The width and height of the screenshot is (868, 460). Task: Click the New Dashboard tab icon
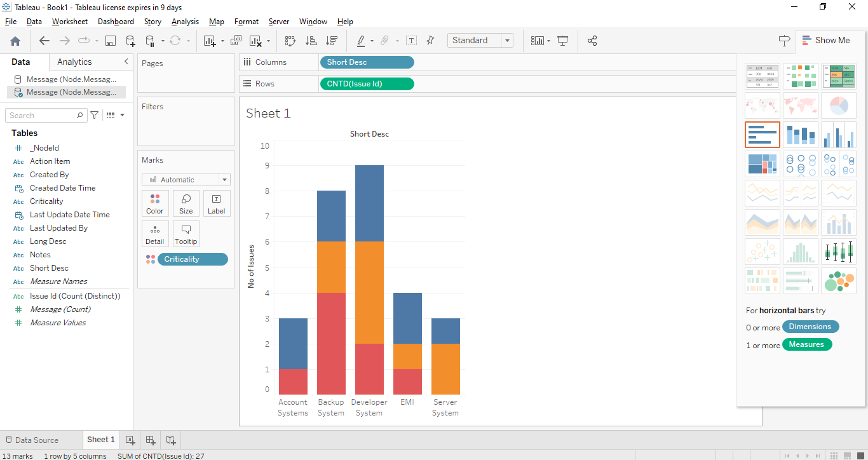pyautogui.click(x=151, y=440)
